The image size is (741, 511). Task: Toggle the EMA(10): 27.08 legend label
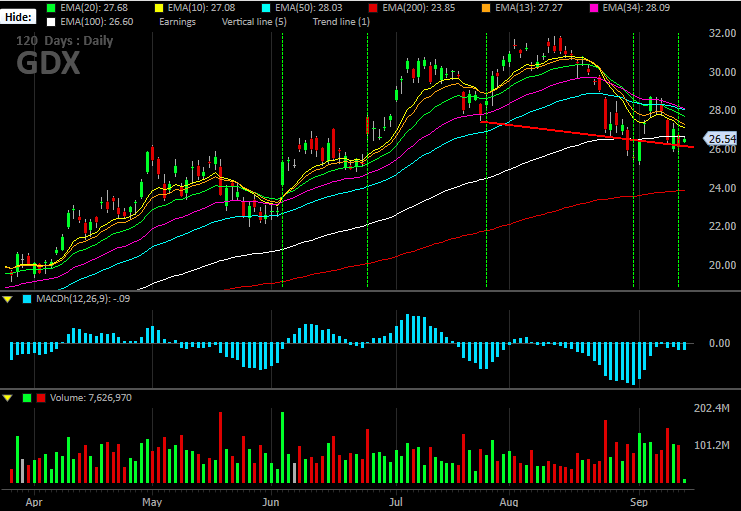pos(199,8)
